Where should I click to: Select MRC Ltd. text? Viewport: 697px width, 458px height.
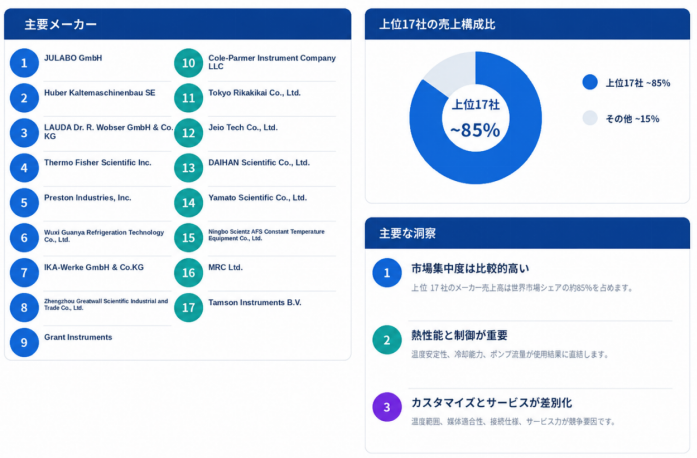click(225, 267)
